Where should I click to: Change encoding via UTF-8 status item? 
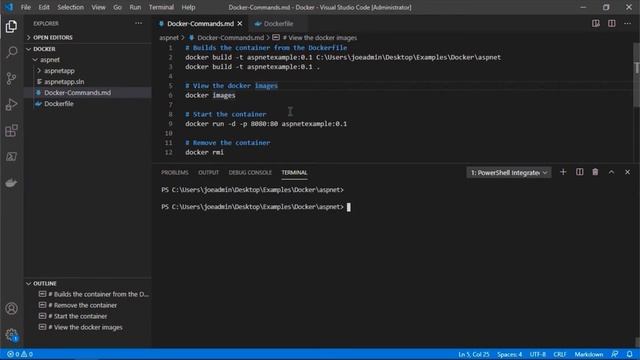[x=538, y=354]
